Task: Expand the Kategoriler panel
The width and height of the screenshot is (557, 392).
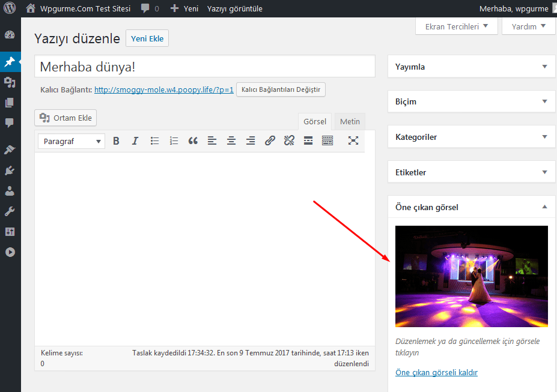Action: pyautogui.click(x=544, y=137)
